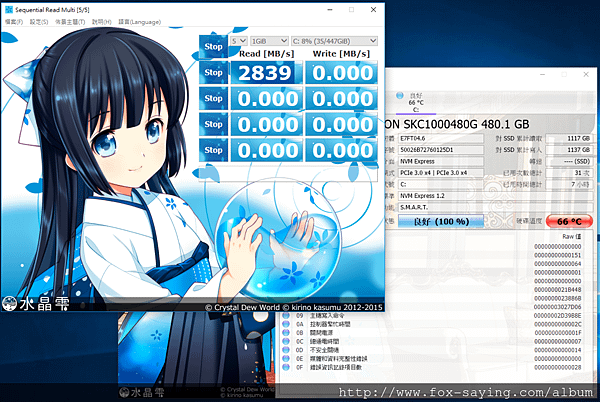This screenshot has width=600, height=402.
Task: Click the power on count value 31
Action: [x=569, y=173]
